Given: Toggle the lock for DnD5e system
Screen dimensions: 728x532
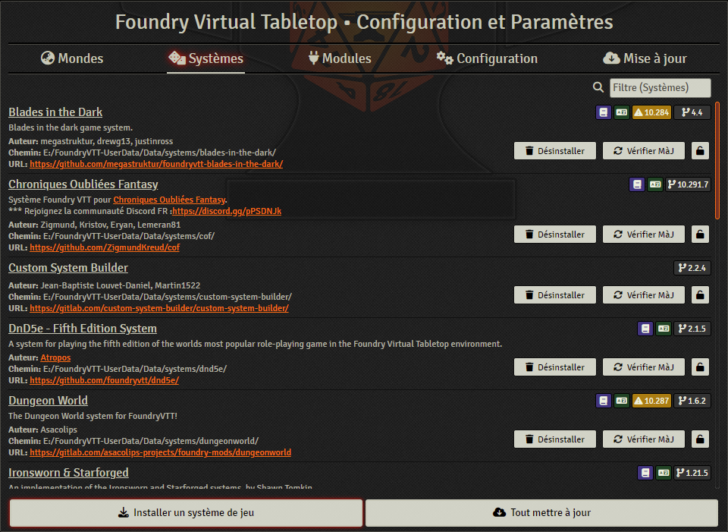Looking at the screenshot, I should (x=700, y=367).
